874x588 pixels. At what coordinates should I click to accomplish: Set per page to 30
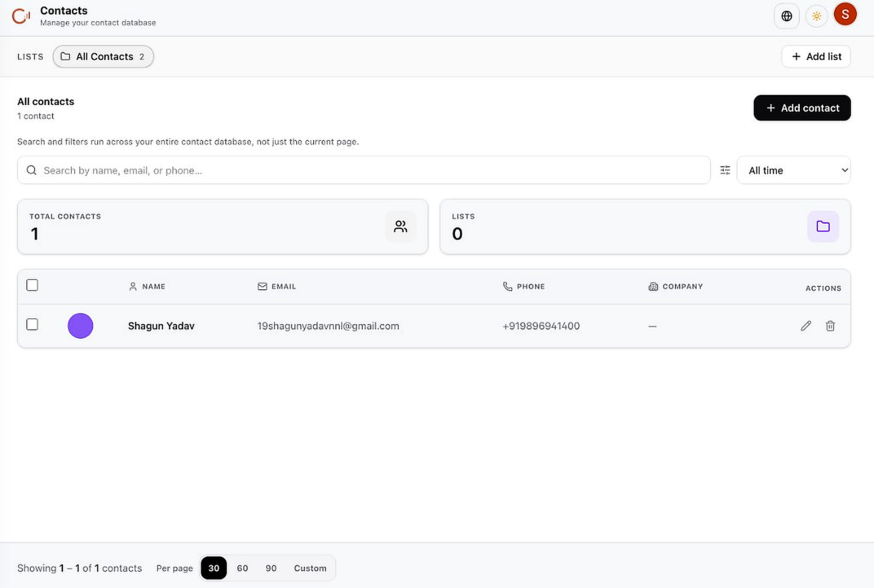213,568
